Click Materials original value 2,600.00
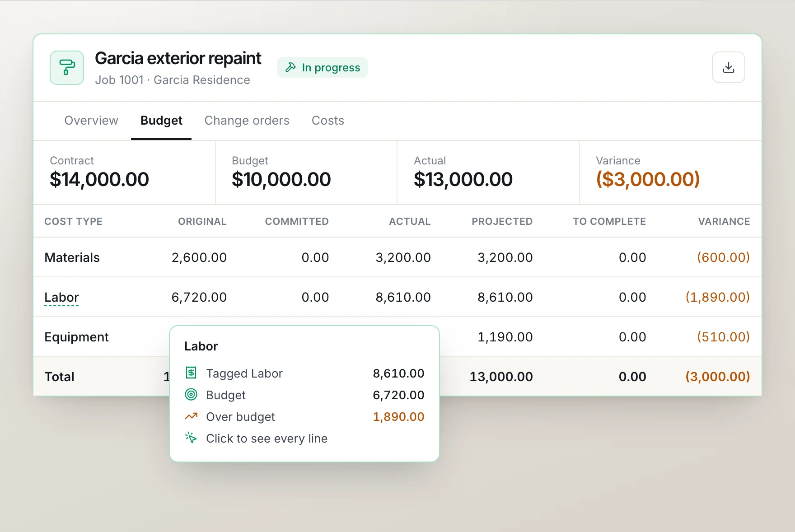795x532 pixels. tap(199, 257)
